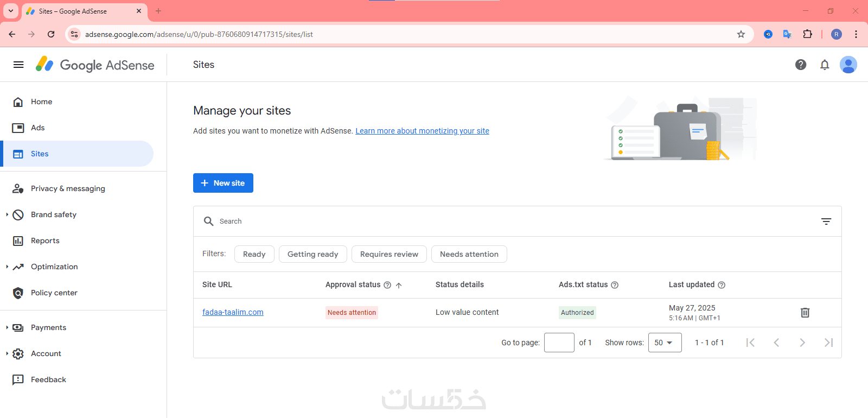Image resolution: width=868 pixels, height=418 pixels.
Task: Show help for Last updated column
Action: [722, 285]
